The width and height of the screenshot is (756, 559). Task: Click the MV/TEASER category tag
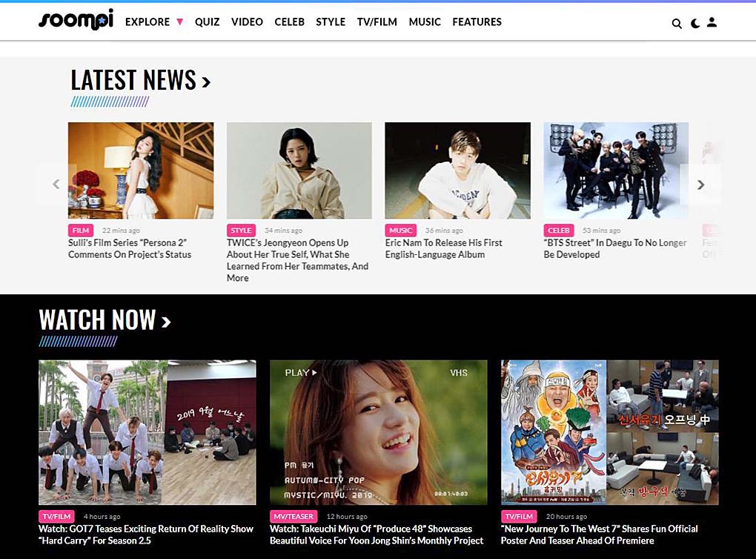(x=294, y=517)
